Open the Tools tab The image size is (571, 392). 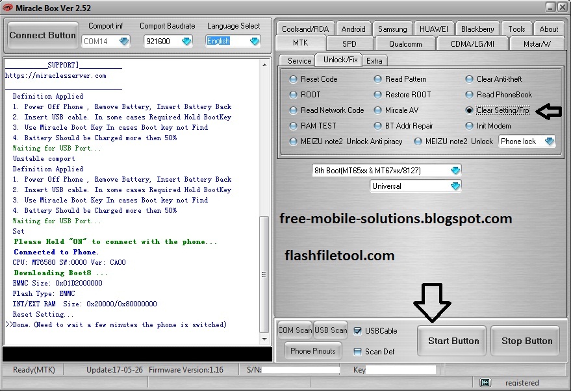pos(516,29)
